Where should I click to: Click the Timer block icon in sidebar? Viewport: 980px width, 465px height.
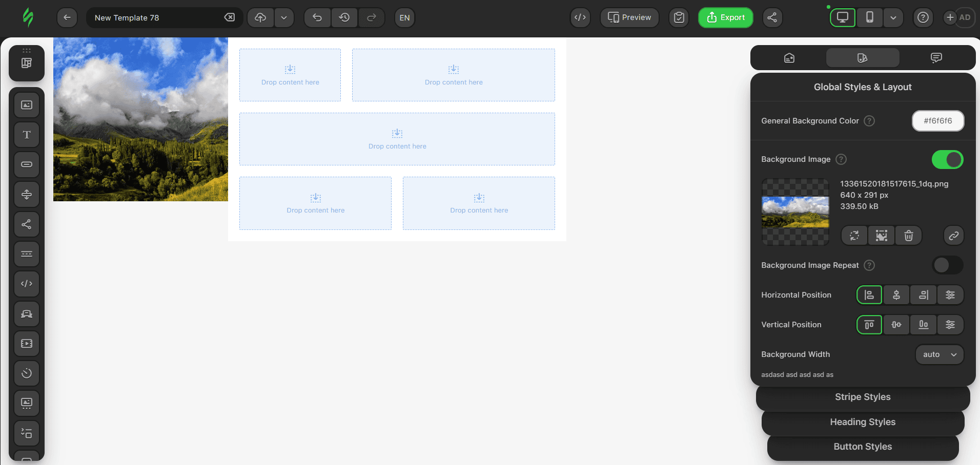pos(27,373)
